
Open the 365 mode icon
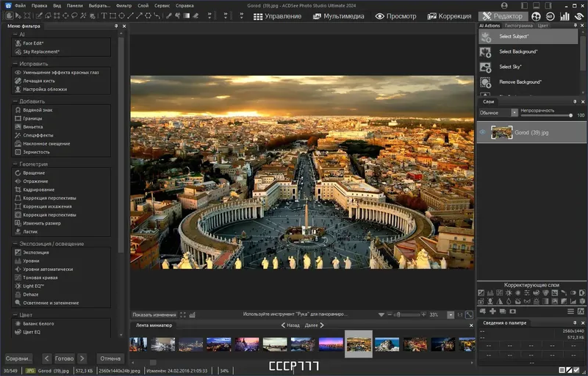click(551, 15)
